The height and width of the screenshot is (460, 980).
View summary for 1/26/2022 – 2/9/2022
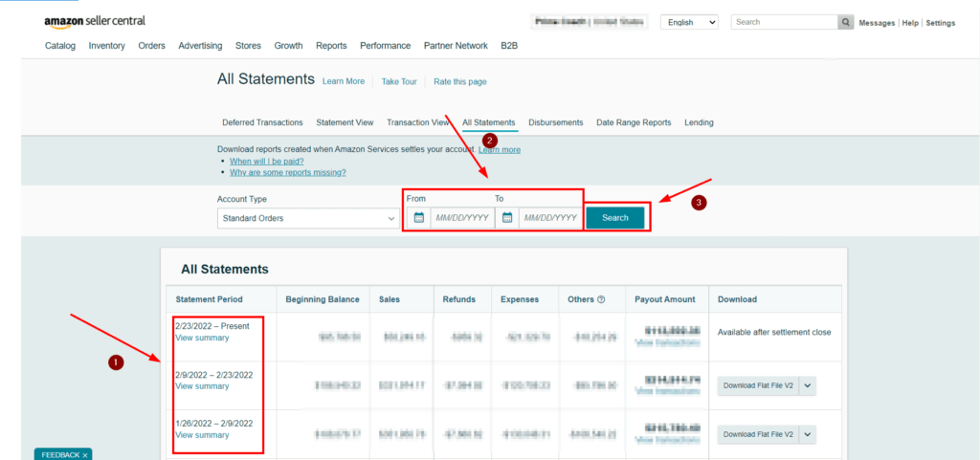[x=202, y=435]
